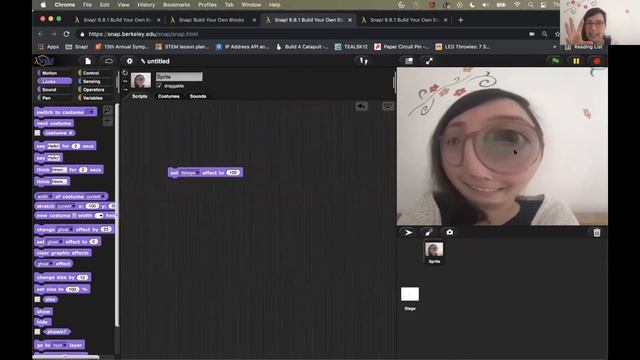Enter full-screen presentation mode

pyautogui.click(x=429, y=61)
